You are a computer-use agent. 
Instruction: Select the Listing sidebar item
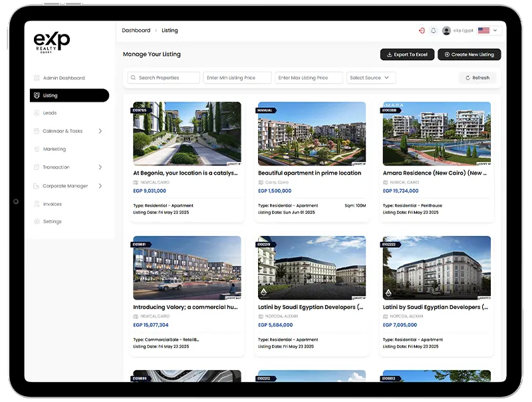click(x=70, y=96)
